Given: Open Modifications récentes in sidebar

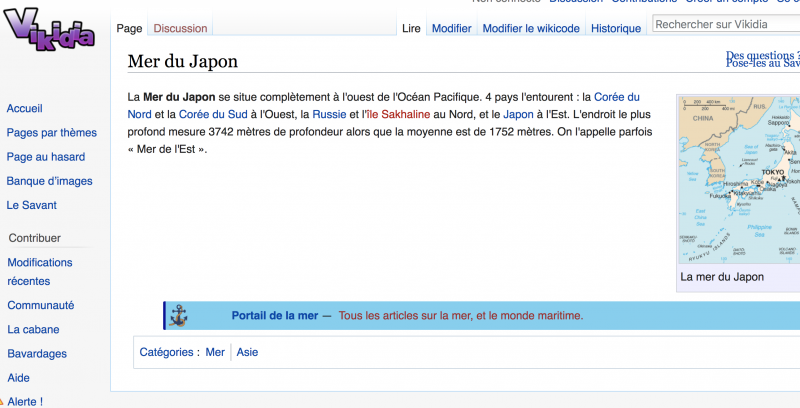Looking at the screenshot, I should tap(40, 271).
